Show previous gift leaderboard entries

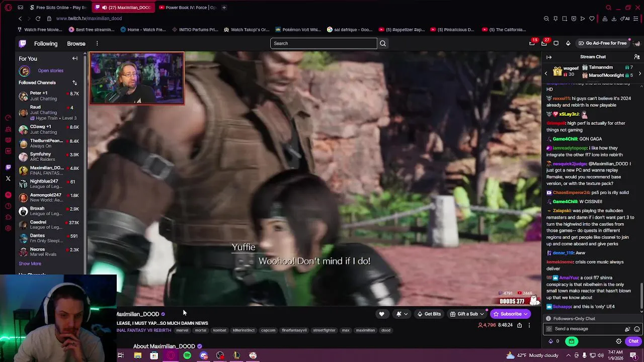[x=546, y=74]
